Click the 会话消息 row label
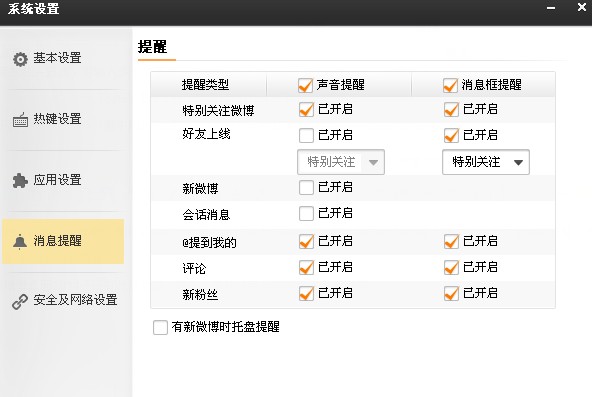 coord(206,215)
